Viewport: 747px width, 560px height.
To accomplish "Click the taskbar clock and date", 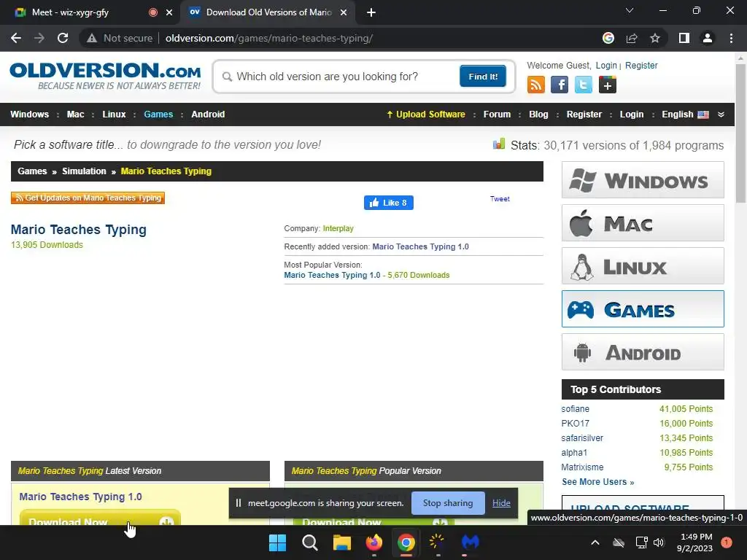I will click(x=695, y=542).
